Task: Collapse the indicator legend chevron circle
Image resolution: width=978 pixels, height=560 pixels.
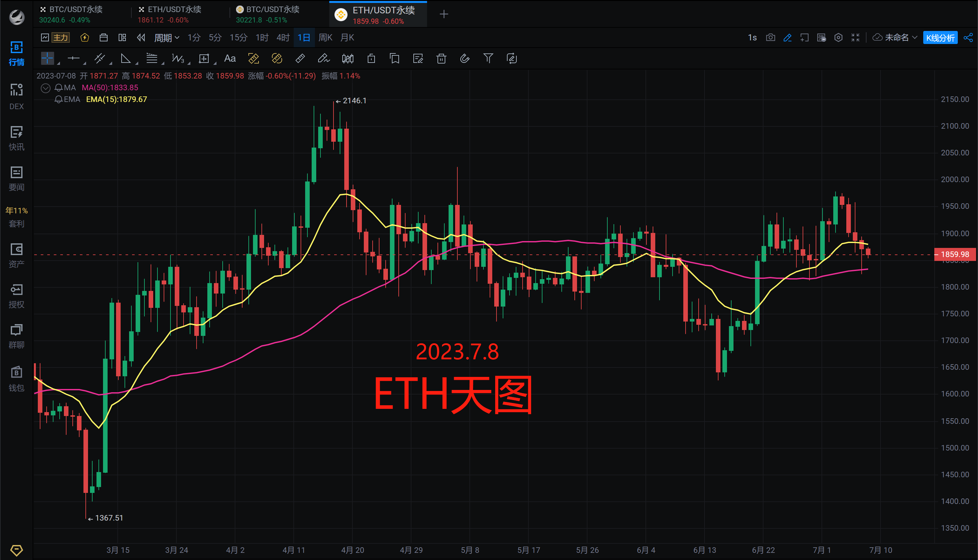Action: point(45,88)
